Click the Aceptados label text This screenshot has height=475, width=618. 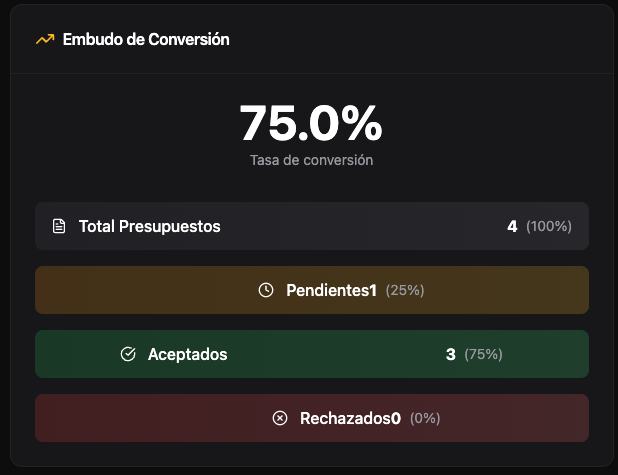coord(187,354)
